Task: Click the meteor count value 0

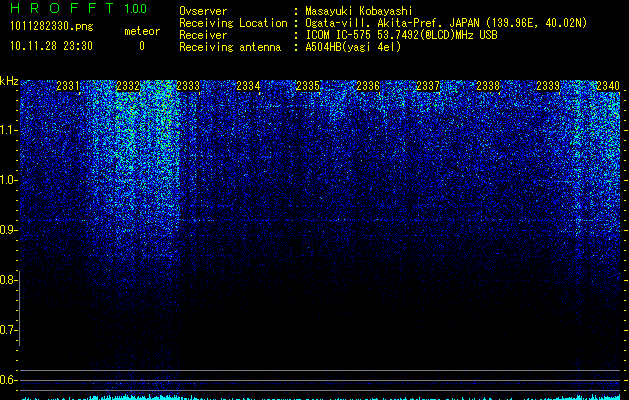Action: [142, 46]
